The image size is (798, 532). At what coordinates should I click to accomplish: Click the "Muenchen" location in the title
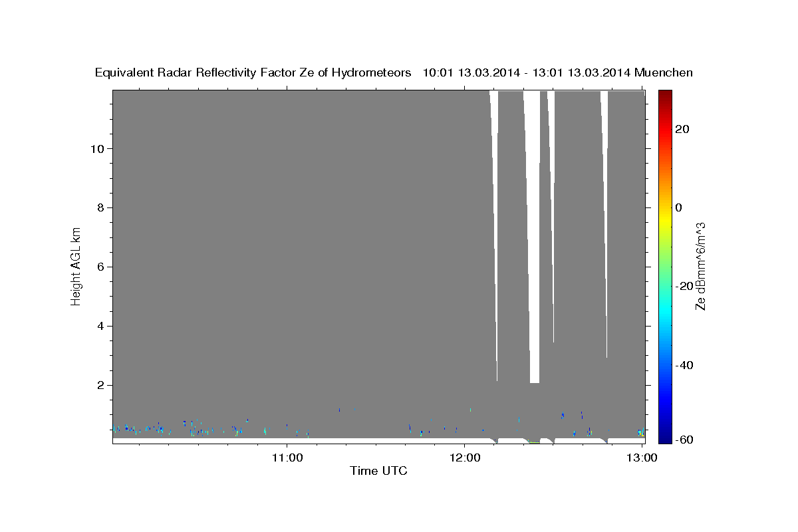664,72
